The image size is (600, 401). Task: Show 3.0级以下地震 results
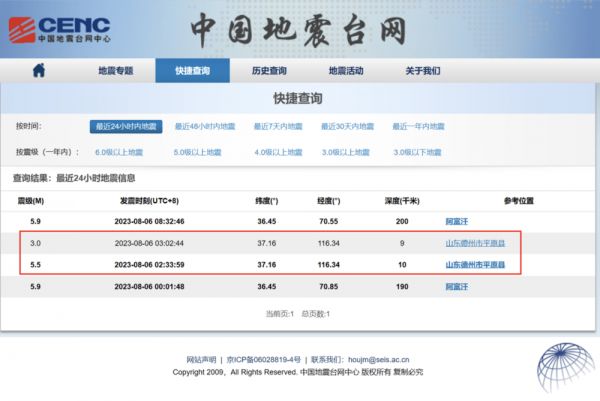tap(423, 152)
